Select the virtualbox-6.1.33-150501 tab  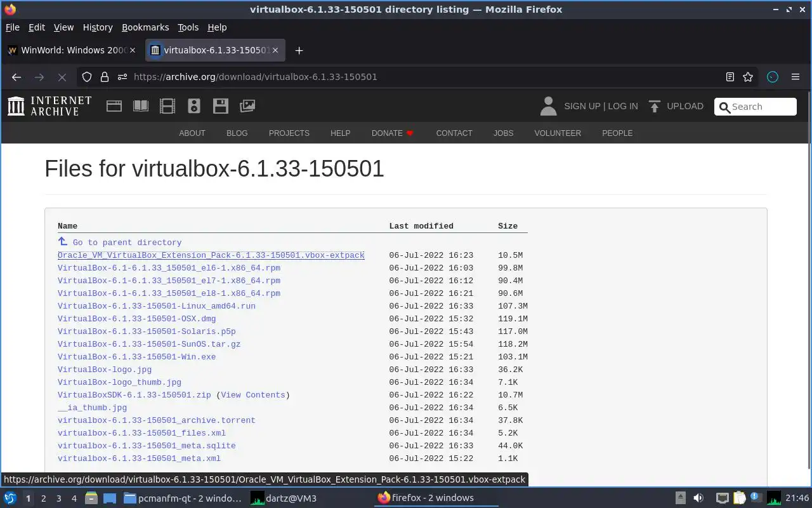(x=215, y=51)
